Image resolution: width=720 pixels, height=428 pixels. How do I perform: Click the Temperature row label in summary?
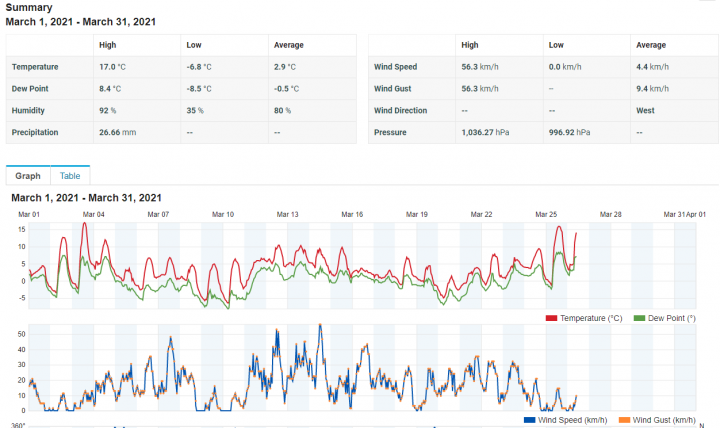pos(35,67)
